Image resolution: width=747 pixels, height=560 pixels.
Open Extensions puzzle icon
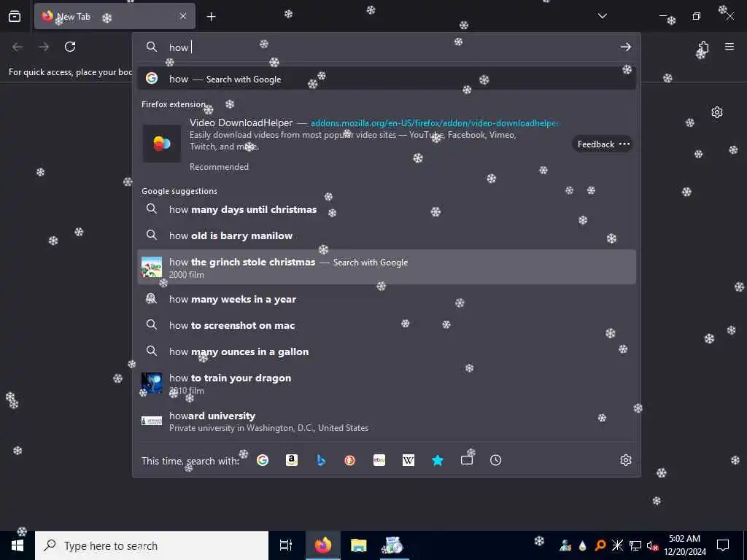[703, 47]
